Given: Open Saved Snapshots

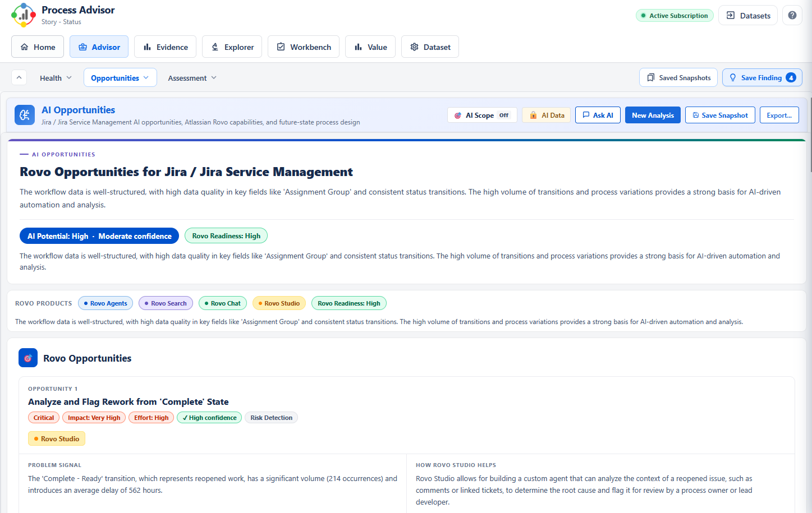Looking at the screenshot, I should (679, 77).
